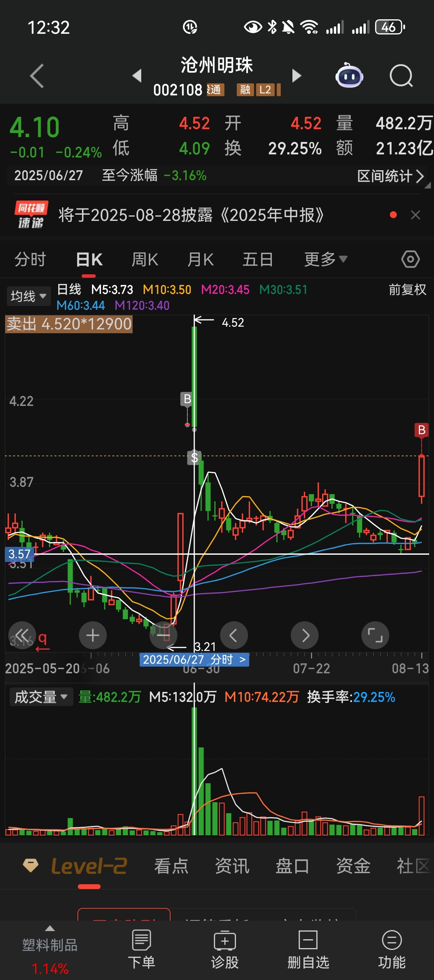
Task: Tap the M5:3.73 moving average value
Action: (x=112, y=290)
